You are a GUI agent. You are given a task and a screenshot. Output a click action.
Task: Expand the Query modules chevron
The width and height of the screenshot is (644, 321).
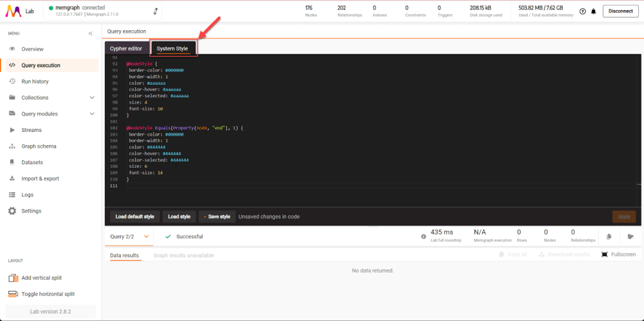92,114
